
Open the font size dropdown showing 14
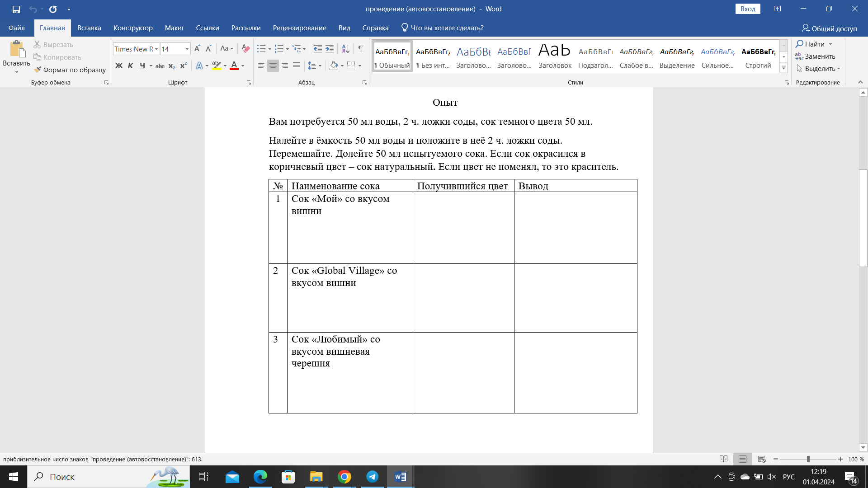[187, 49]
